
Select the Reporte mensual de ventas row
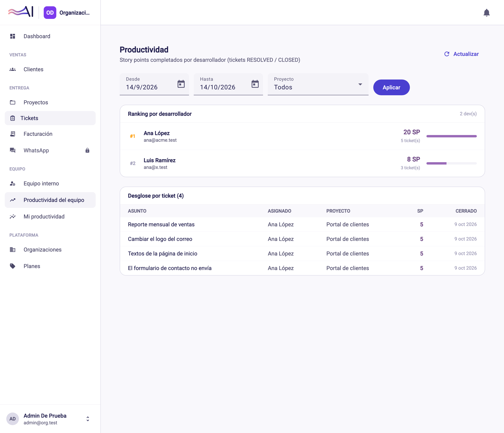302,224
